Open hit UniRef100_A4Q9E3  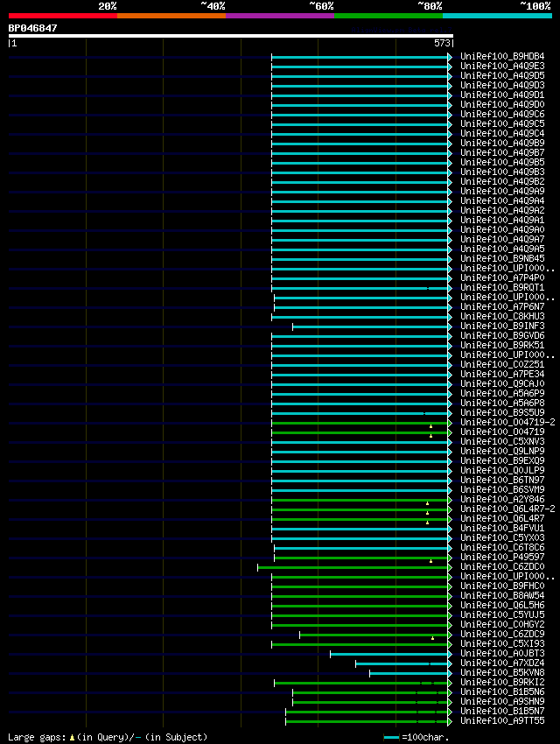point(502,66)
